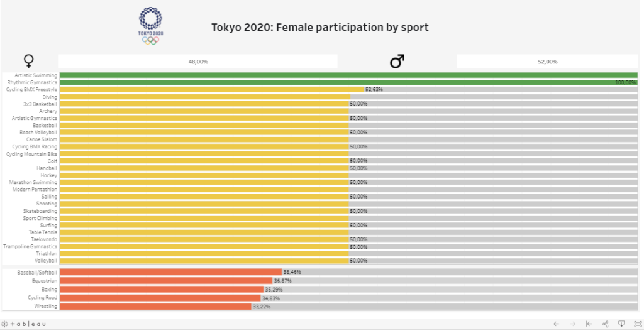Enter full screen mode
This screenshot has width=644, height=333.
click(637, 324)
